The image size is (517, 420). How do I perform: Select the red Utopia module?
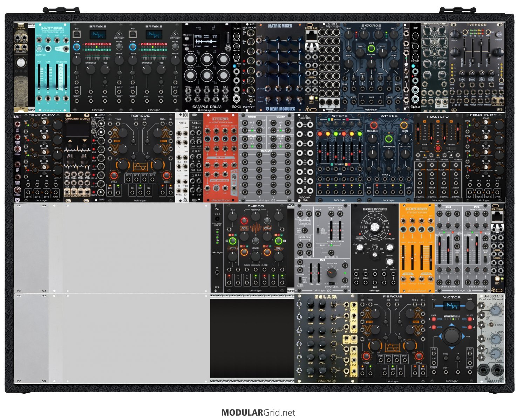[221, 158]
